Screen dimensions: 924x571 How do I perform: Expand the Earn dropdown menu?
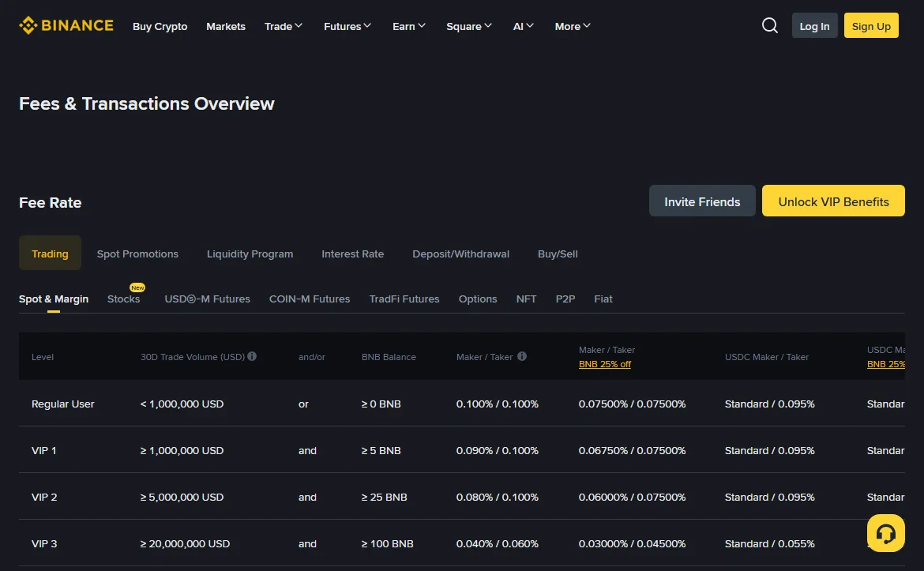pos(409,26)
